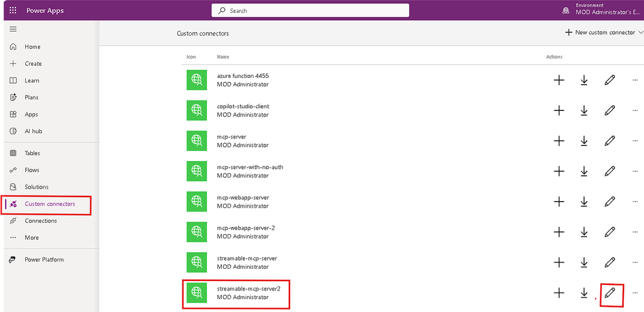Viewport: 644px width, 312px height.
Task: Create connection for streamable-mcp-server2
Action: click(x=558, y=293)
